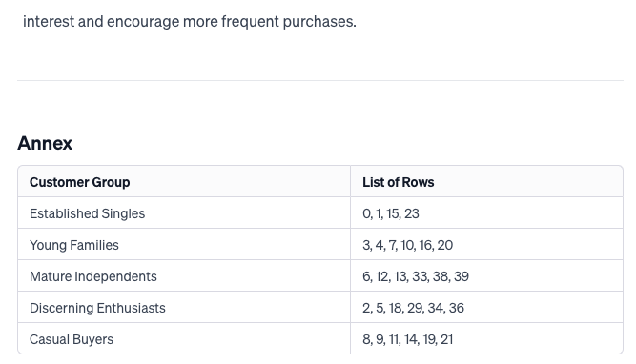Select the List of Rows column header

point(398,182)
